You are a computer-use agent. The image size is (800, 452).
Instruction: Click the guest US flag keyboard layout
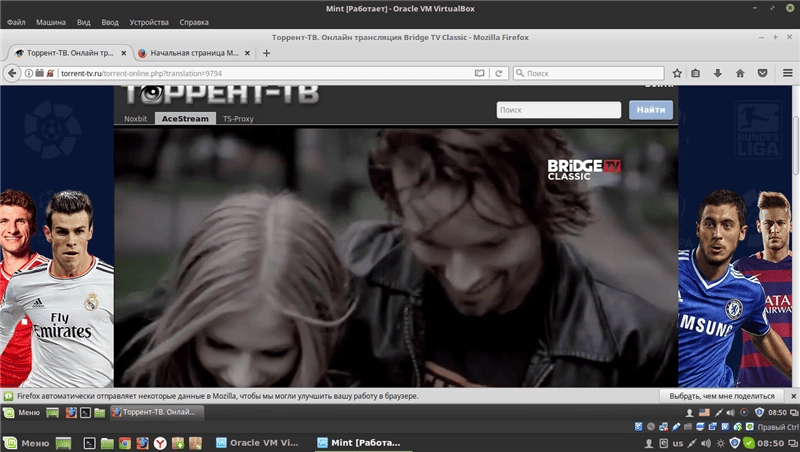(704, 412)
